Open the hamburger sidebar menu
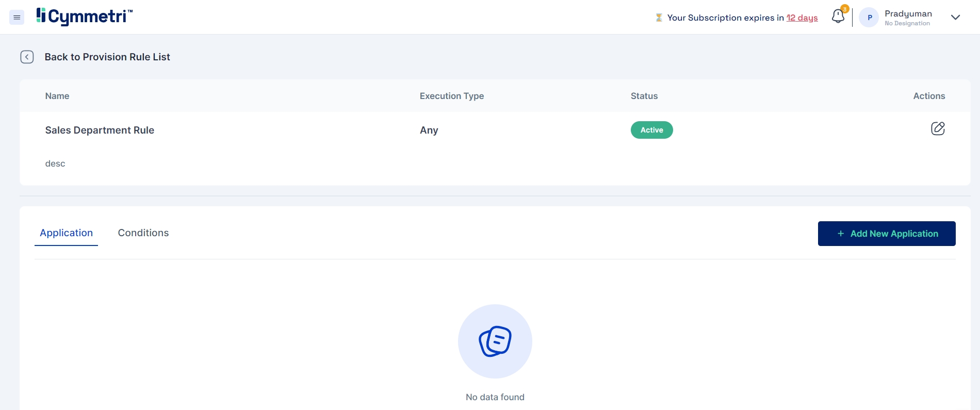 [17, 18]
